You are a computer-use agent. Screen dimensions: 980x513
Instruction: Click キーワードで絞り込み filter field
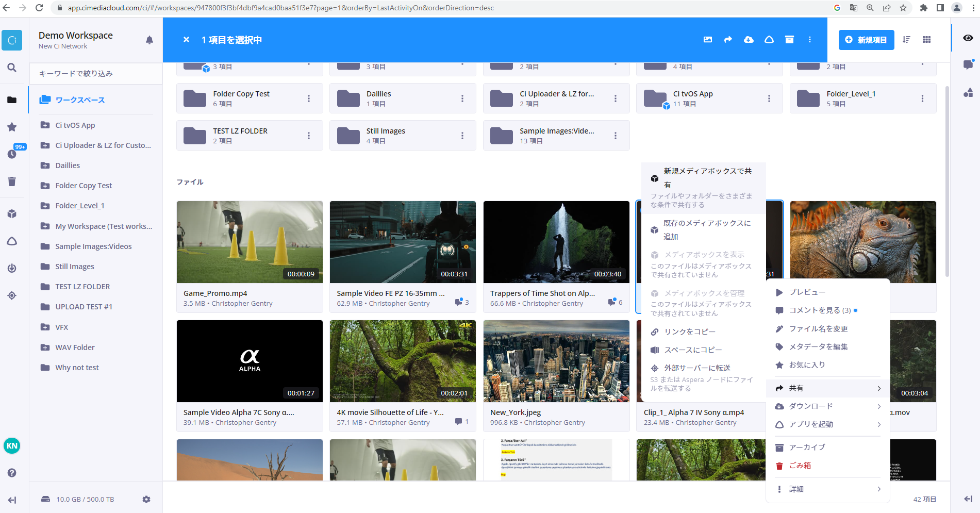[96, 74]
